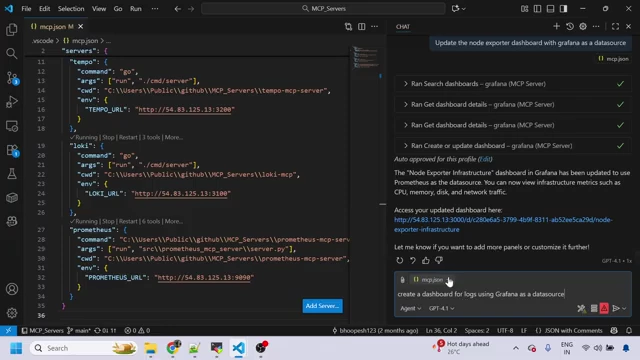Click the chat message input field
Image resolution: width=640 pixels, height=360 pixels.
(513, 294)
